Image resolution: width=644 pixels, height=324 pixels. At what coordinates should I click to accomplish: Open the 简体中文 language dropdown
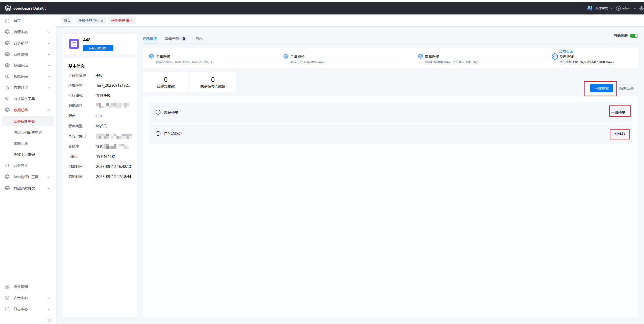603,8
